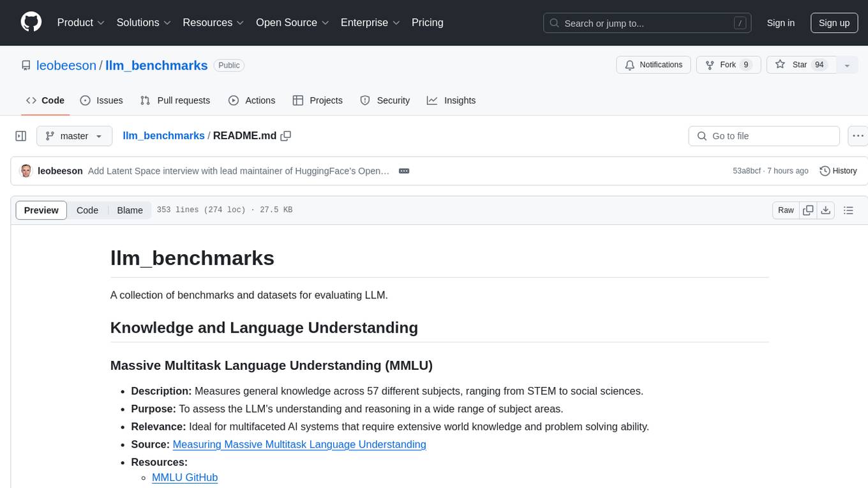Expand the file tree side panel
Screen dimensions: 868x488
coord(21,136)
